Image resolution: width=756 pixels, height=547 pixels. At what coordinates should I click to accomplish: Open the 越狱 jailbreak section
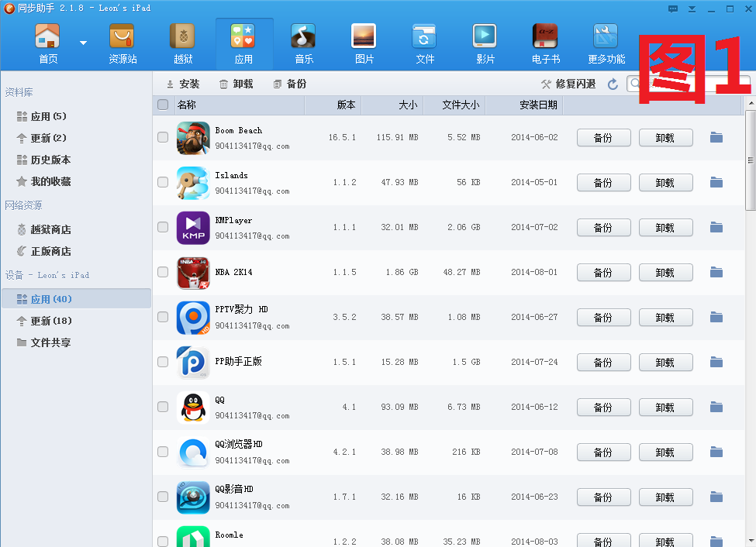[x=183, y=43]
